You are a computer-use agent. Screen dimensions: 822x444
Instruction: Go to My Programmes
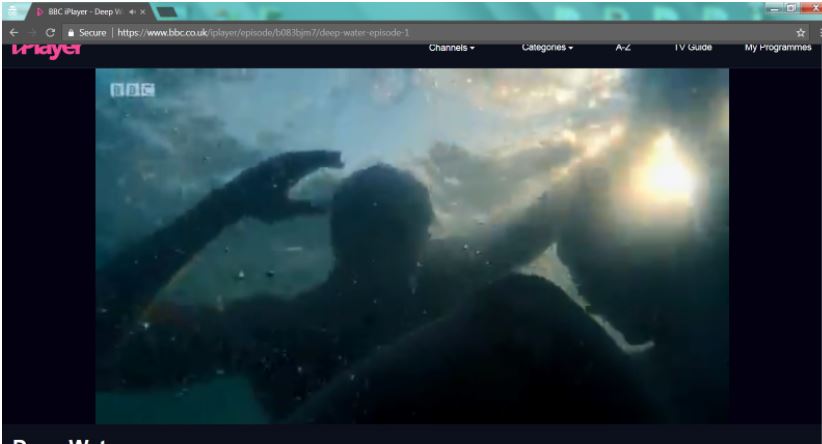coord(778,48)
